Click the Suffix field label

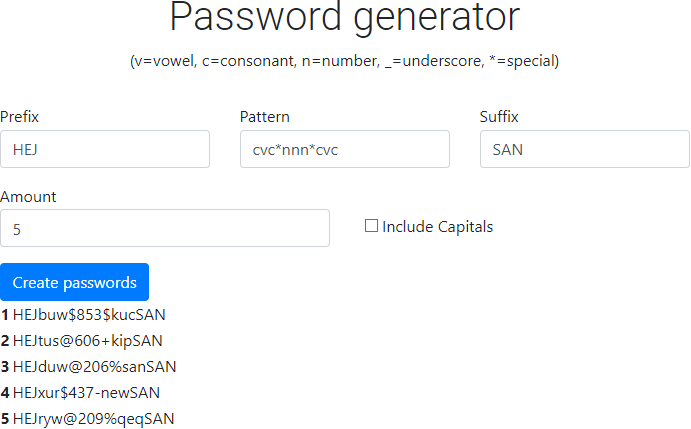pyautogui.click(x=499, y=117)
